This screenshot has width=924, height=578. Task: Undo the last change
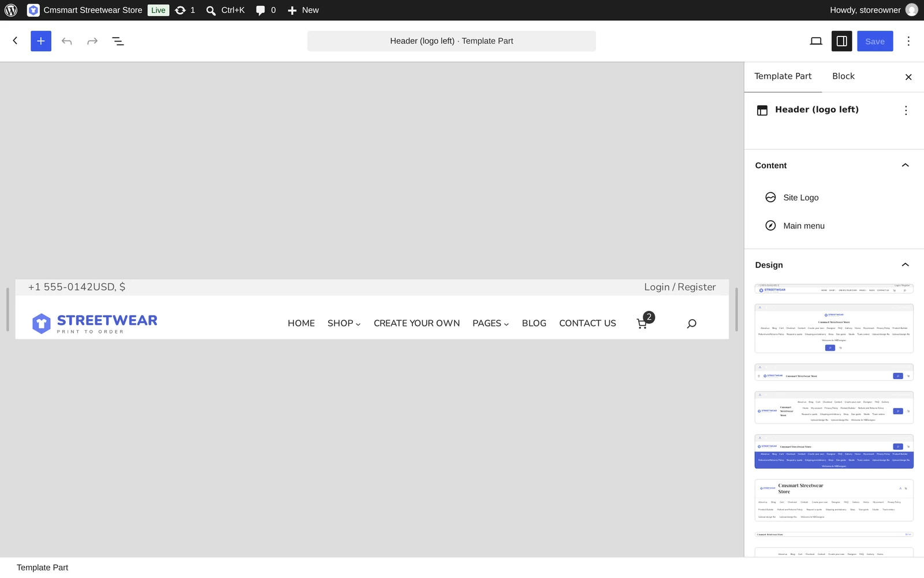(x=67, y=41)
